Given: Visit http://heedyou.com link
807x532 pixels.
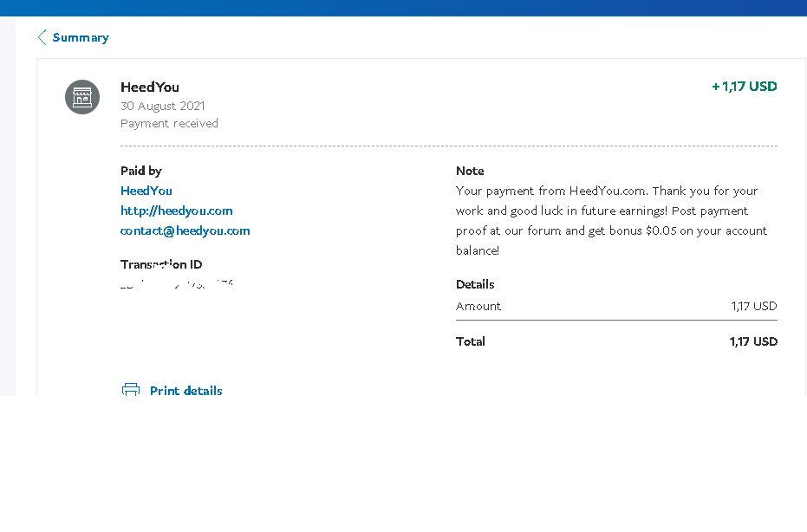Looking at the screenshot, I should coord(177,211).
